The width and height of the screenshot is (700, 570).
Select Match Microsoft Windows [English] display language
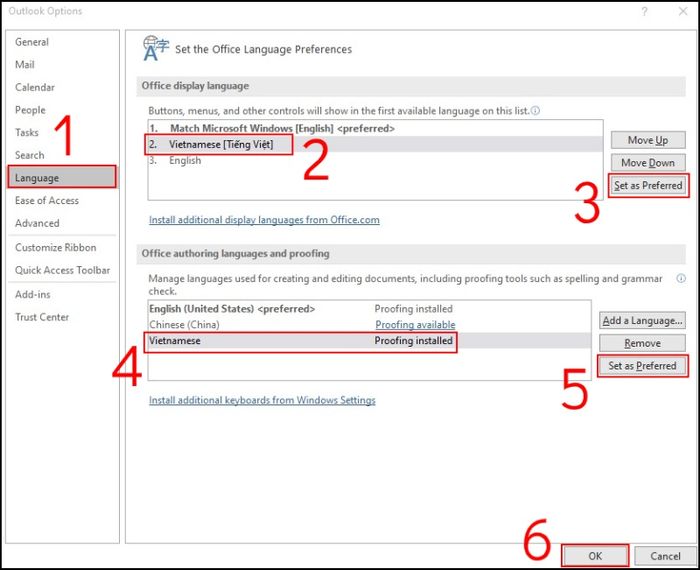[375, 129]
